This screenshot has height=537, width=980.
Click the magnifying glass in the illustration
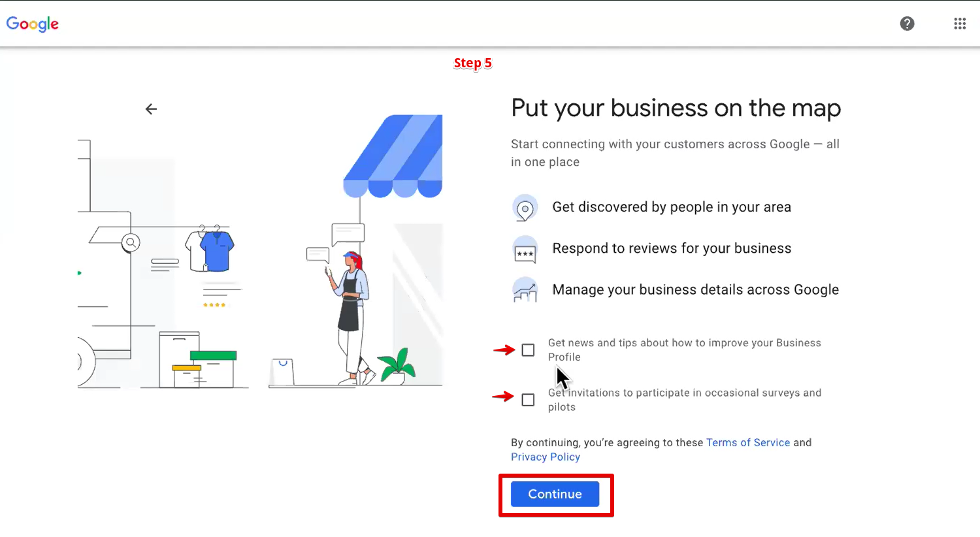[x=131, y=242]
